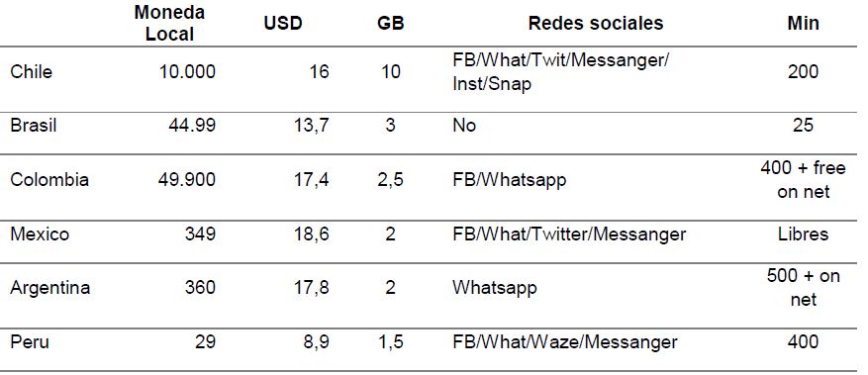Click the Redes sociales column header
The width and height of the screenshot is (868, 375).
pos(596,23)
